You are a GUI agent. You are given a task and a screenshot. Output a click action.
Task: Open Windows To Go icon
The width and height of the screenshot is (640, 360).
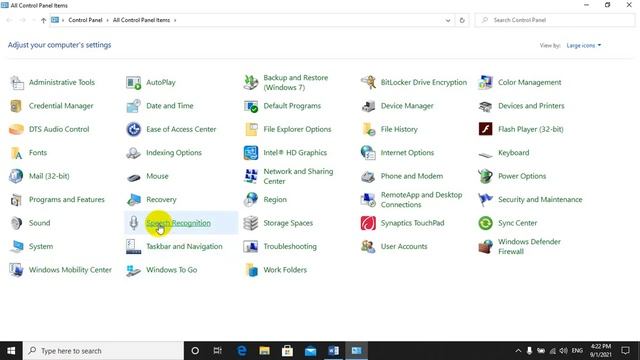tap(133, 270)
